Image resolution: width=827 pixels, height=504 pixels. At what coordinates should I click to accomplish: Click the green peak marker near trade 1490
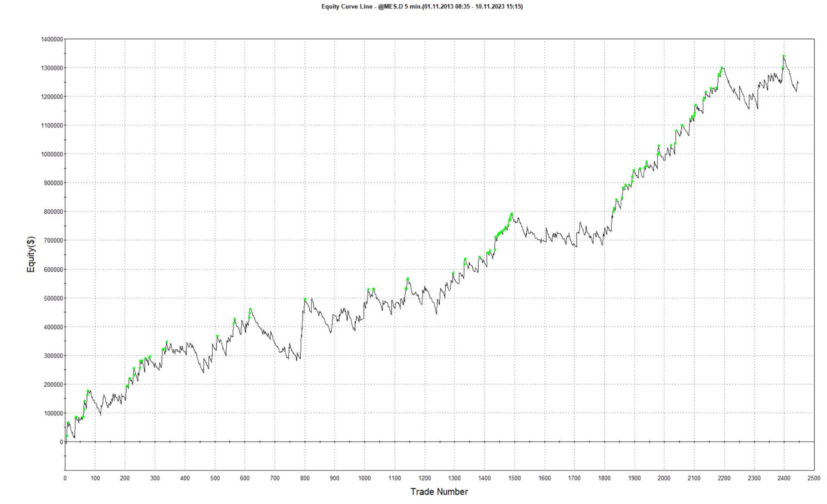tap(512, 214)
